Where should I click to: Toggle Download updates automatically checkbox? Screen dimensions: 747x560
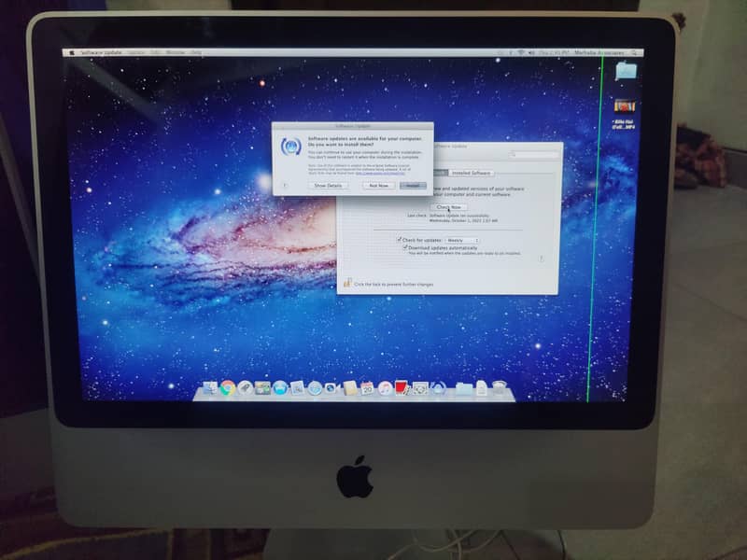point(405,247)
